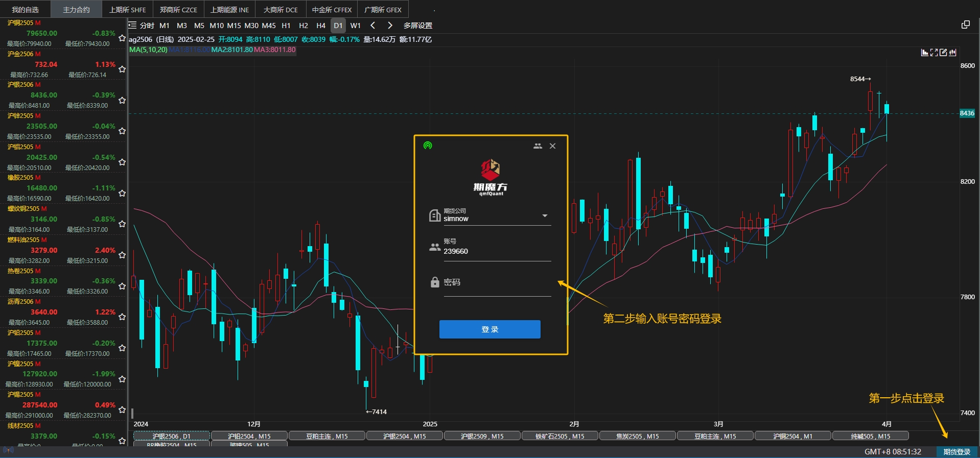
Task: Open the chart drawing edit icon
Action: click(x=943, y=53)
